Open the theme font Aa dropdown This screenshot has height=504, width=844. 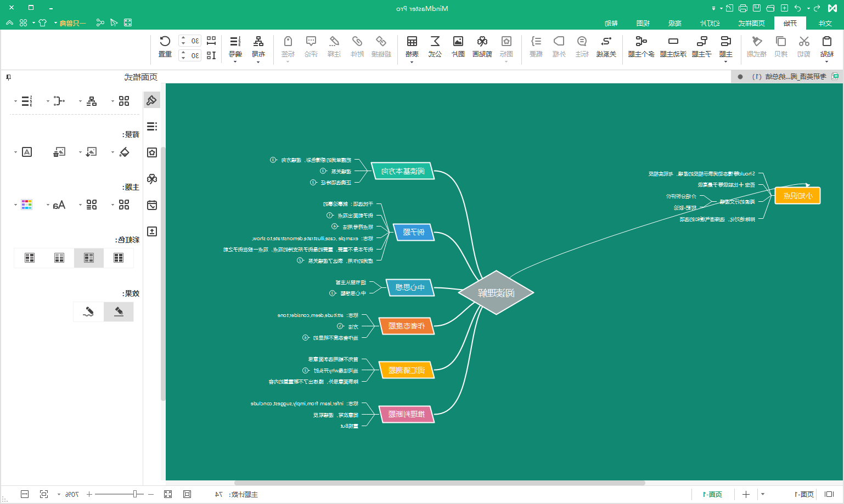point(48,205)
